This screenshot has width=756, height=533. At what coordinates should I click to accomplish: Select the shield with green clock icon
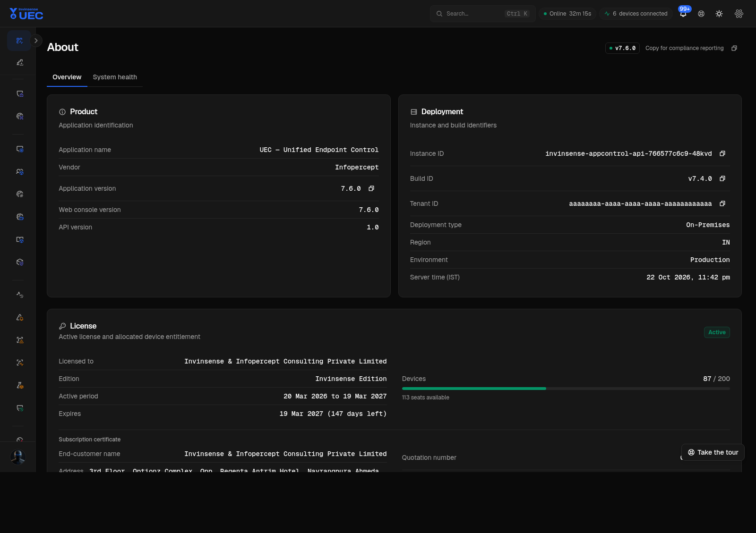click(19, 408)
